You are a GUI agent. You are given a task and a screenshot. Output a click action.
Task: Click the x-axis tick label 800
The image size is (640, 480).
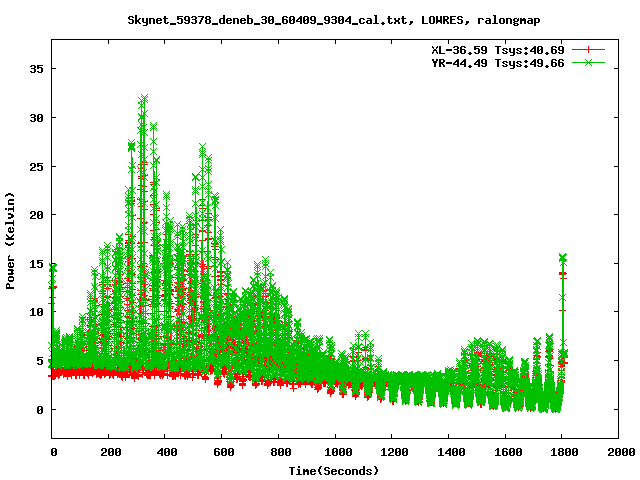280,452
